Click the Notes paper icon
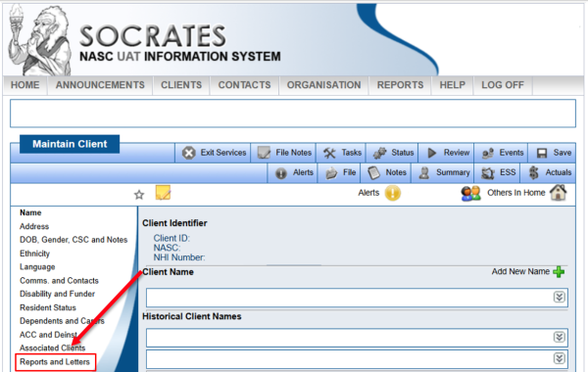 click(373, 172)
